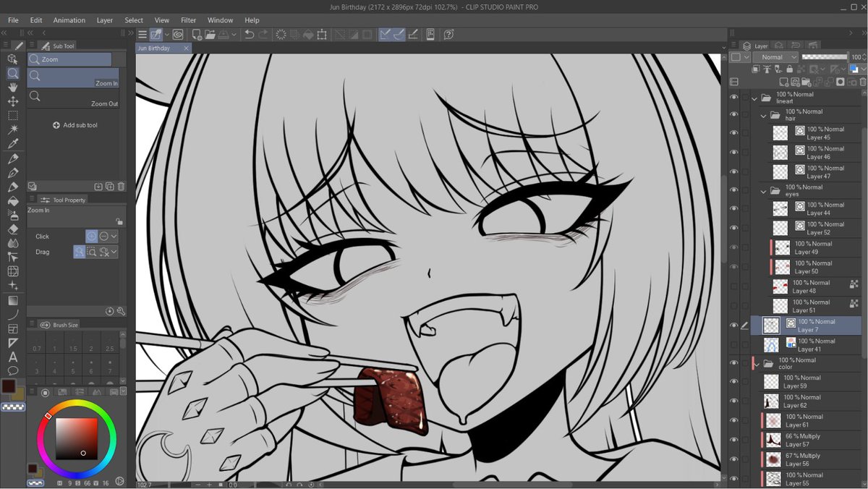
Task: Open the File menu
Action: click(x=13, y=20)
